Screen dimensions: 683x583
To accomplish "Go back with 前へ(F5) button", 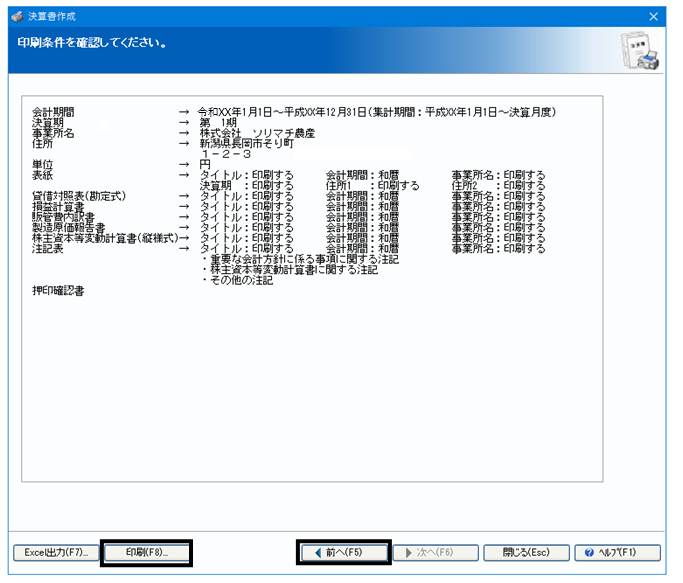I will [344, 553].
